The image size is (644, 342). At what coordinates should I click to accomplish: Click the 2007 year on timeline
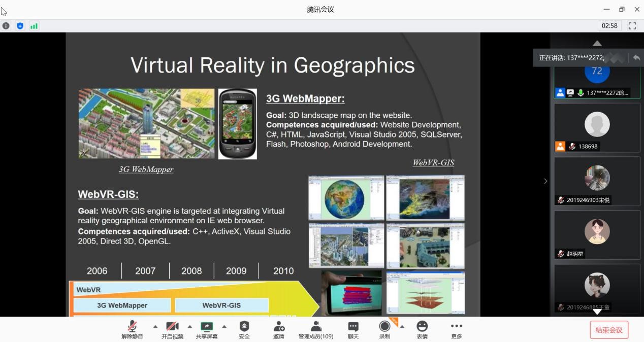click(145, 271)
